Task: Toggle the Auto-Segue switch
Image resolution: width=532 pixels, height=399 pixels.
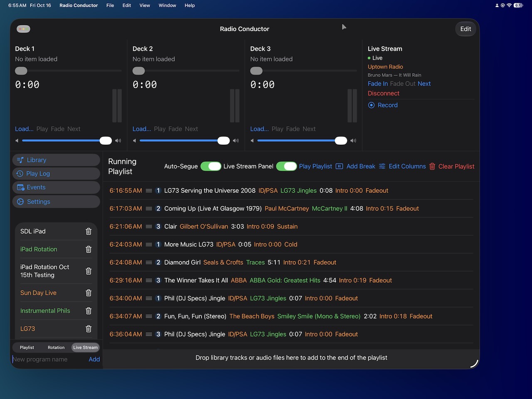Action: (211, 166)
